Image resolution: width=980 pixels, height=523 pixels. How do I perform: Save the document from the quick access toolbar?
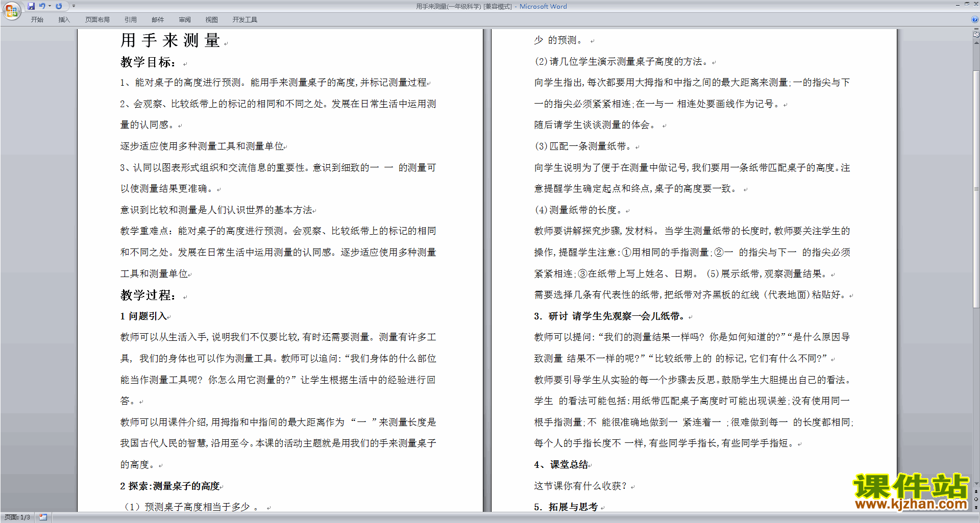tap(31, 6)
